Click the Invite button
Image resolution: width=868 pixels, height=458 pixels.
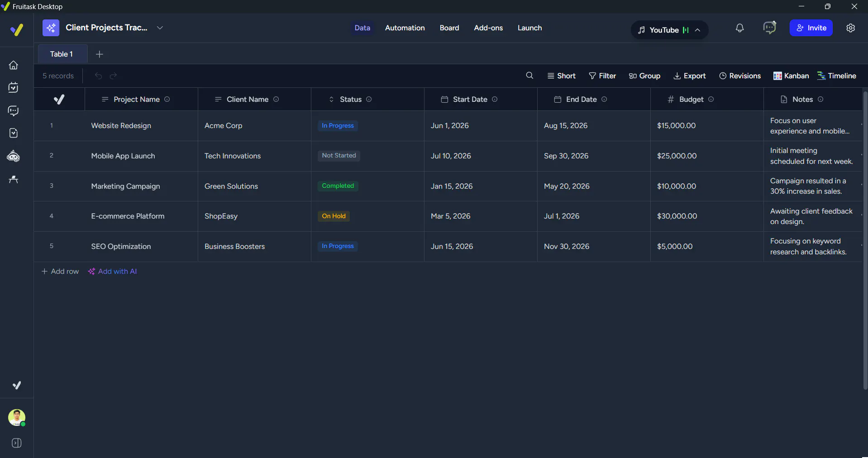tap(811, 28)
